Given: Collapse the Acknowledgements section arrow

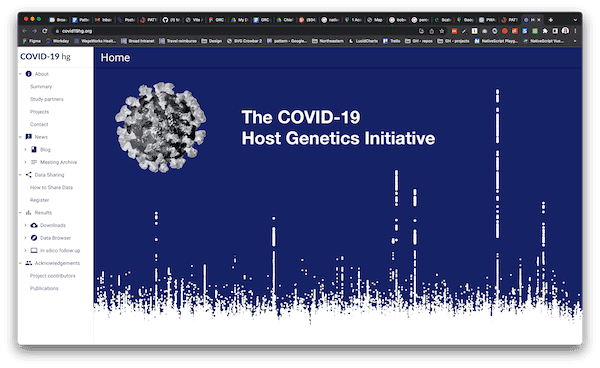Looking at the screenshot, I should click(x=20, y=263).
